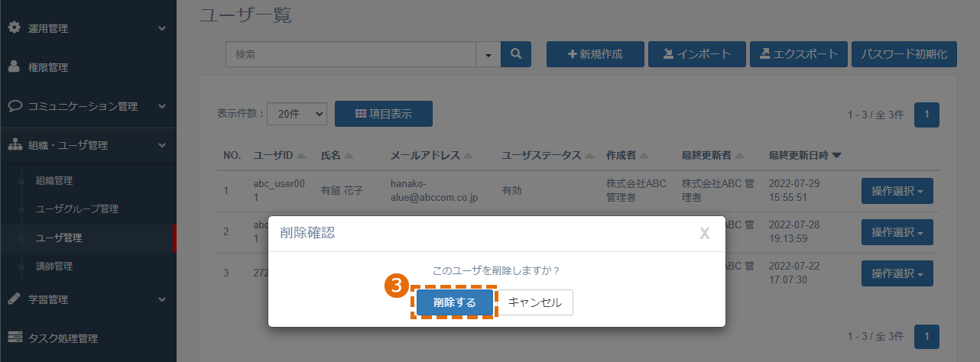Open 操作選択 dropdown for row 2

click(897, 232)
